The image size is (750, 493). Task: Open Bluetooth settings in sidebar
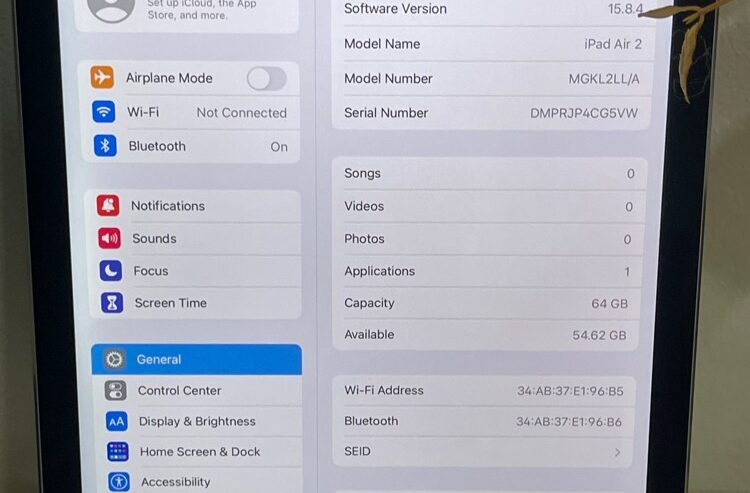click(x=191, y=146)
